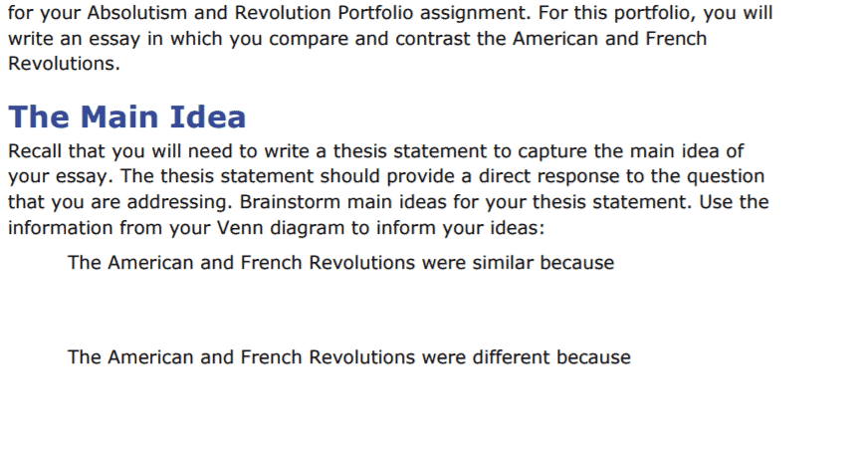Click the blank space below the 'different because' line
Viewport: 868px width, 454px height.
click(x=338, y=403)
